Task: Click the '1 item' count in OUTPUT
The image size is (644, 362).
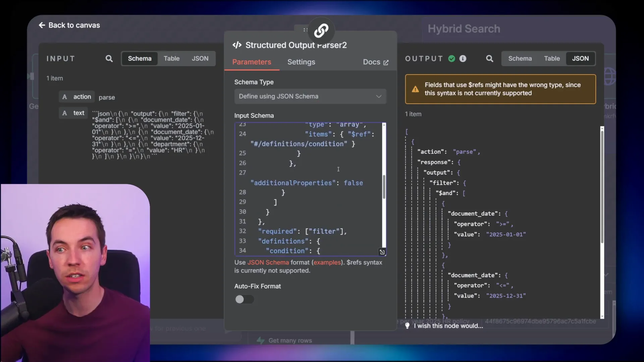Action: (413, 114)
